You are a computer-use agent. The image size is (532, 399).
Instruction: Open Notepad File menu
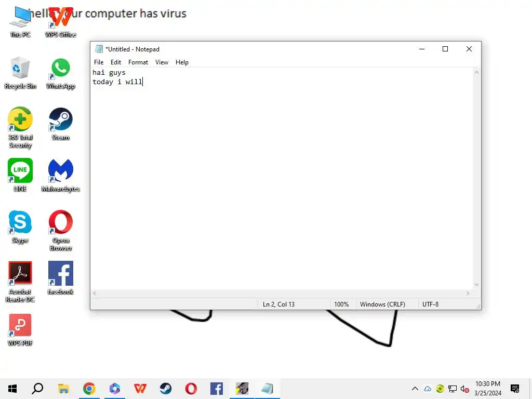[x=99, y=62]
